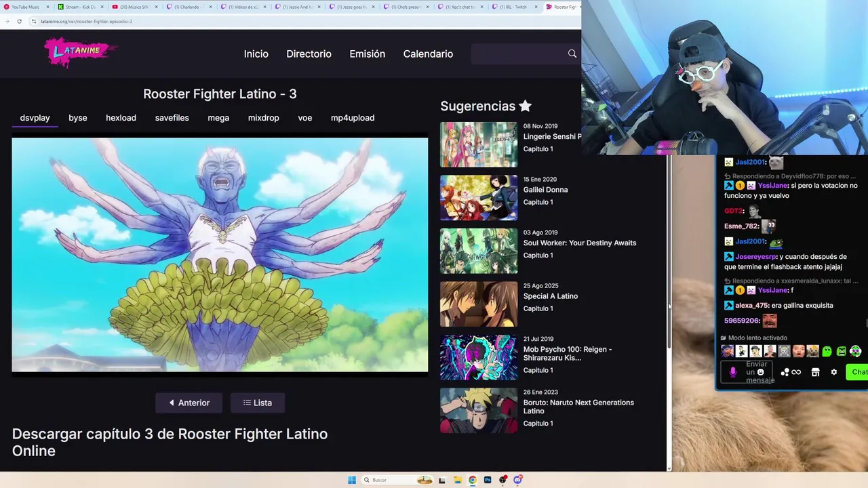868x488 pixels.
Task: Select the byse video server
Action: (x=78, y=118)
